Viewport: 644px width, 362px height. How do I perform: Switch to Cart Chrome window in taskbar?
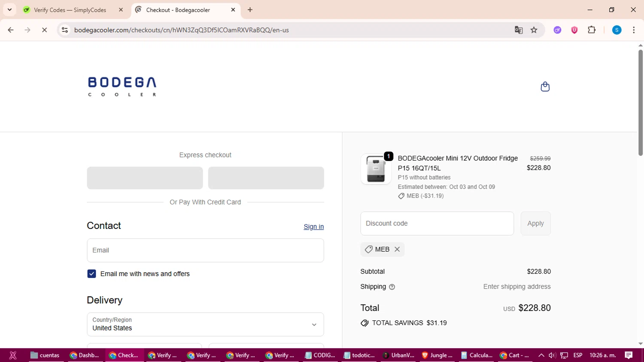[x=515, y=355]
